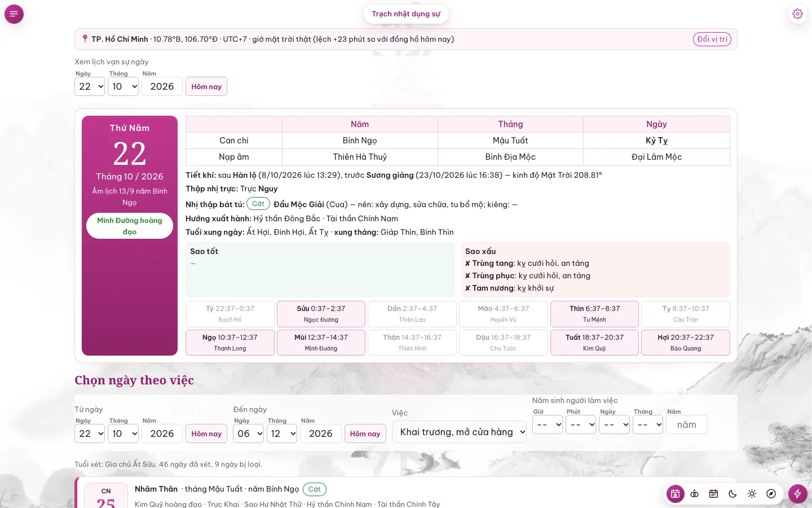Click the Minh Đường hoàng đạo badge

(130, 226)
